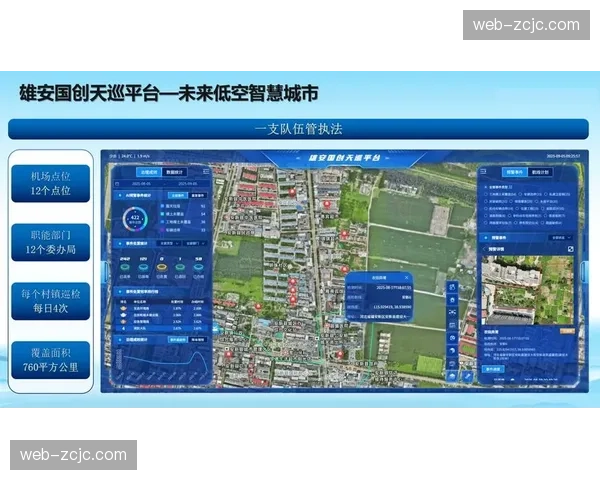This screenshot has width=600, height=480.
Task: Select the highlighted row 4 in ranking table
Action: [162, 328]
